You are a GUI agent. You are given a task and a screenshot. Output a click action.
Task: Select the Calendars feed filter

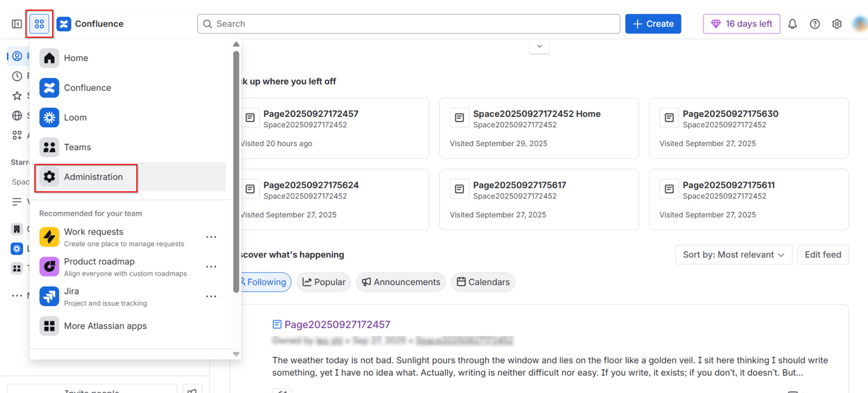(483, 282)
